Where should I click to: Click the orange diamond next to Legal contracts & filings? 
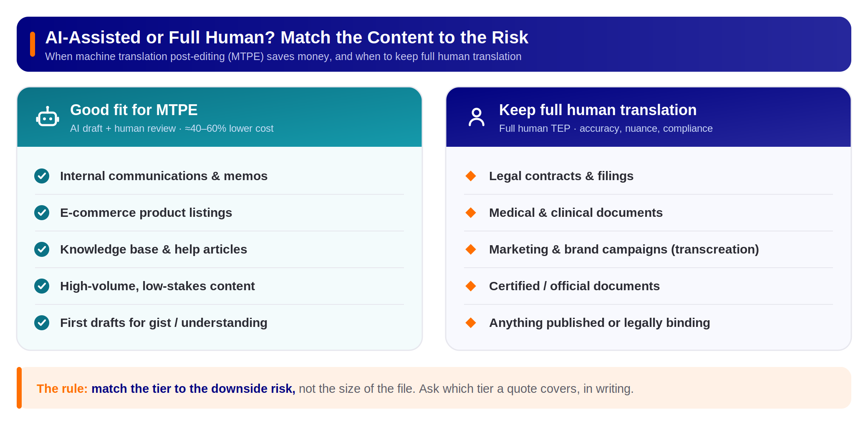pos(471,176)
